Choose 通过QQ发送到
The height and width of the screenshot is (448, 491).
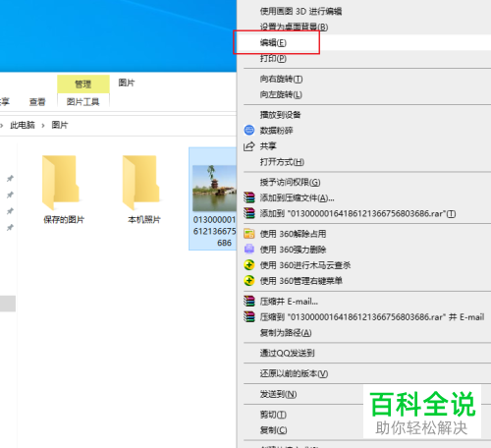pos(287,353)
